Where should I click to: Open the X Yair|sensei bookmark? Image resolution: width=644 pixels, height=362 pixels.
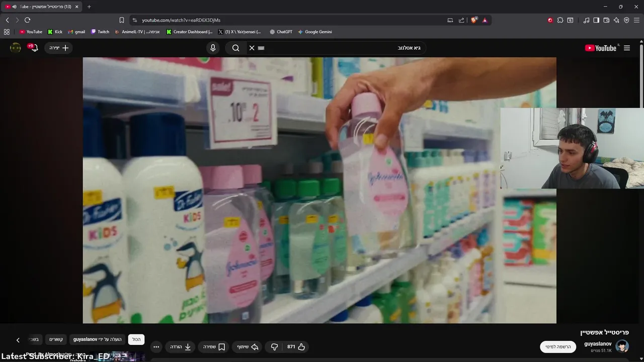pos(239,32)
